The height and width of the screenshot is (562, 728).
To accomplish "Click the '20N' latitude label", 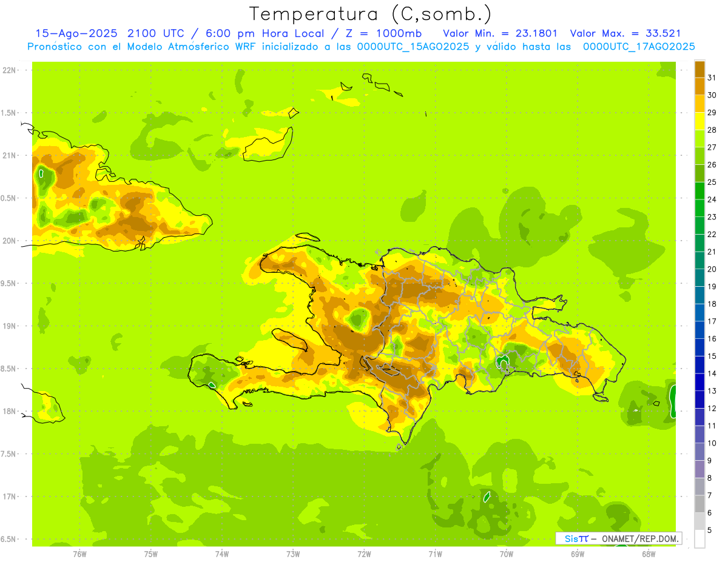I will coord(10,241).
